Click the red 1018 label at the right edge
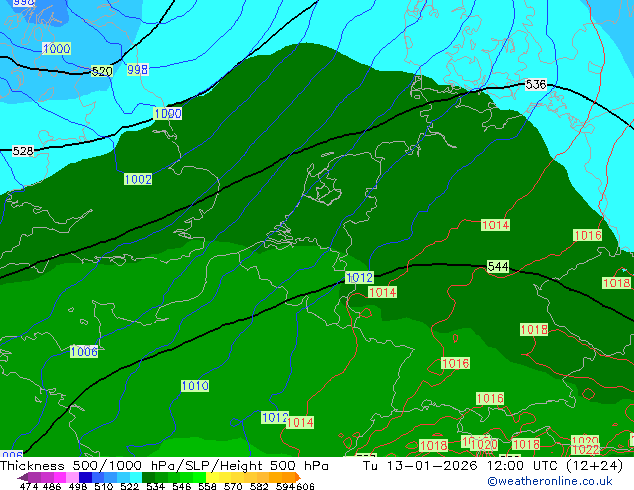634x490 pixels. (616, 283)
